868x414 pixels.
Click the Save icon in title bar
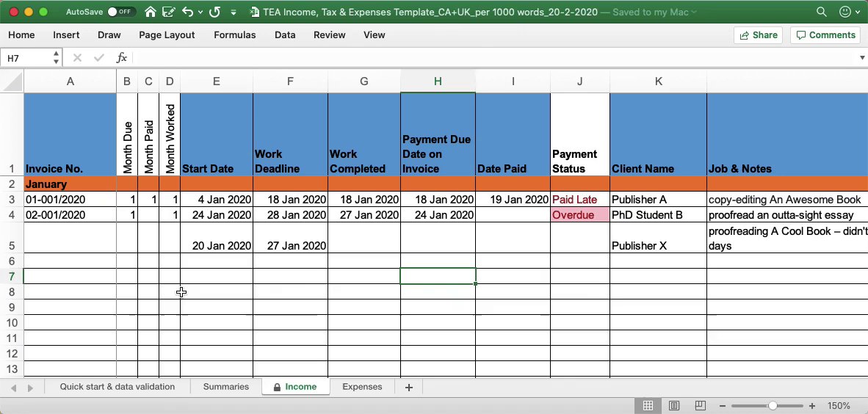[169, 12]
